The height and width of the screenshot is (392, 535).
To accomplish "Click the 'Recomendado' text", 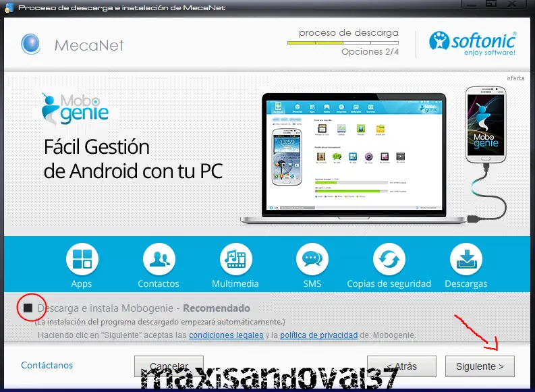I will click(217, 308).
